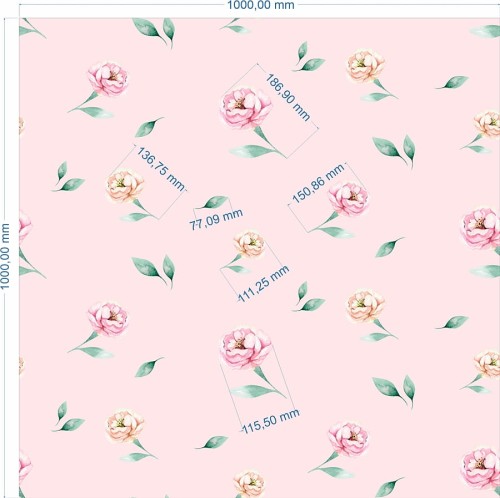Screen dimensions: 500x498
Task: Click the 77,09 mm dimension label
Action: pos(216,219)
